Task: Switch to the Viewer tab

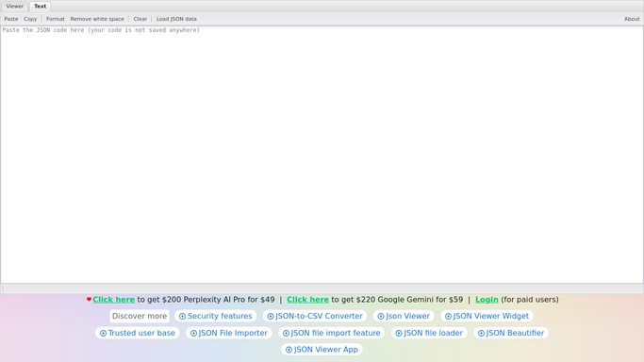Action: coord(15,7)
